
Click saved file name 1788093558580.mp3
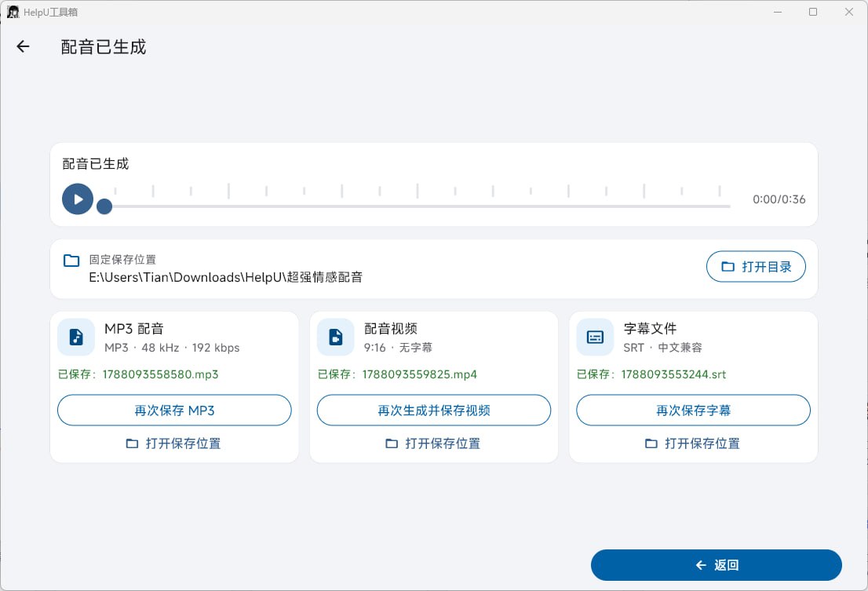pyautogui.click(x=161, y=374)
